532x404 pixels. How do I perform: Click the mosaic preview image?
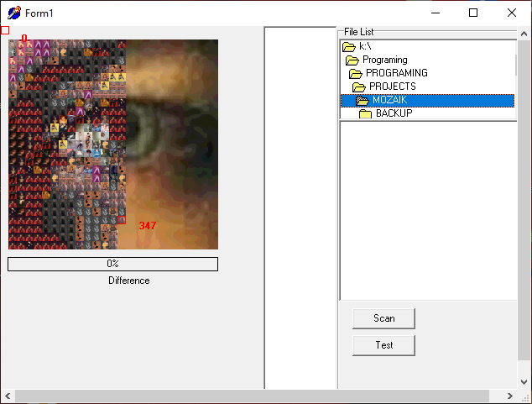click(x=113, y=144)
